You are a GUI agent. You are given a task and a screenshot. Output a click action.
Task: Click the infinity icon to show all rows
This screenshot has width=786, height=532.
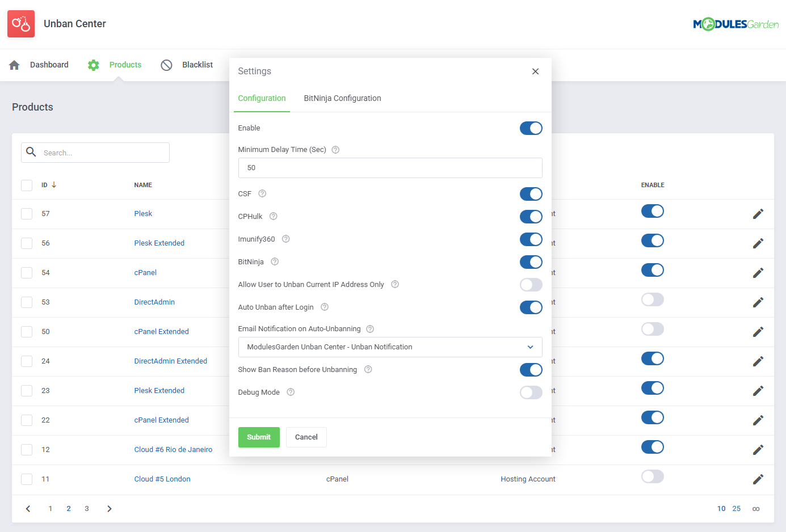(756, 508)
